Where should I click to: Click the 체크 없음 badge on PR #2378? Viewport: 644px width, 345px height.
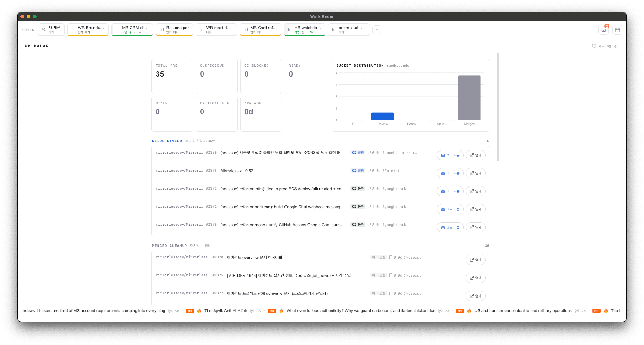[378, 257]
